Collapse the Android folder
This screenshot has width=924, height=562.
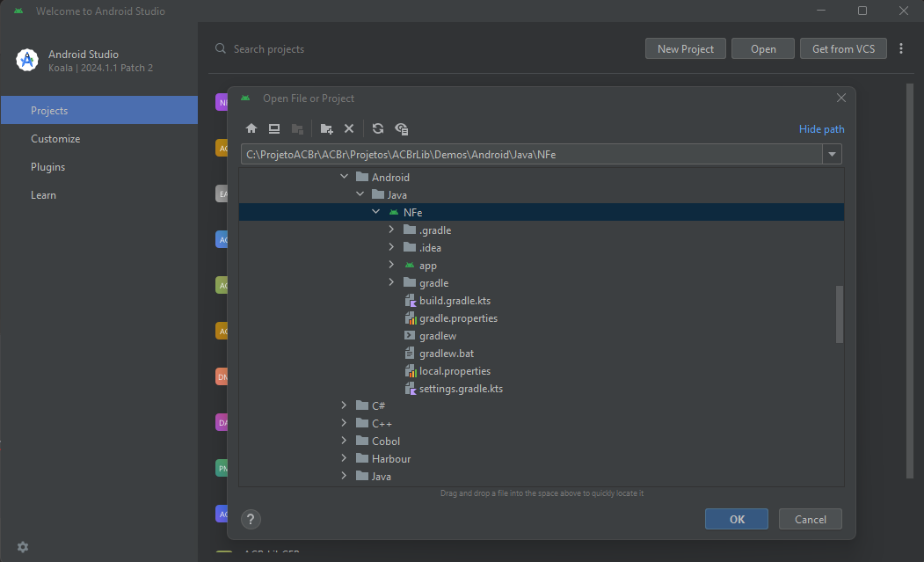[344, 176]
